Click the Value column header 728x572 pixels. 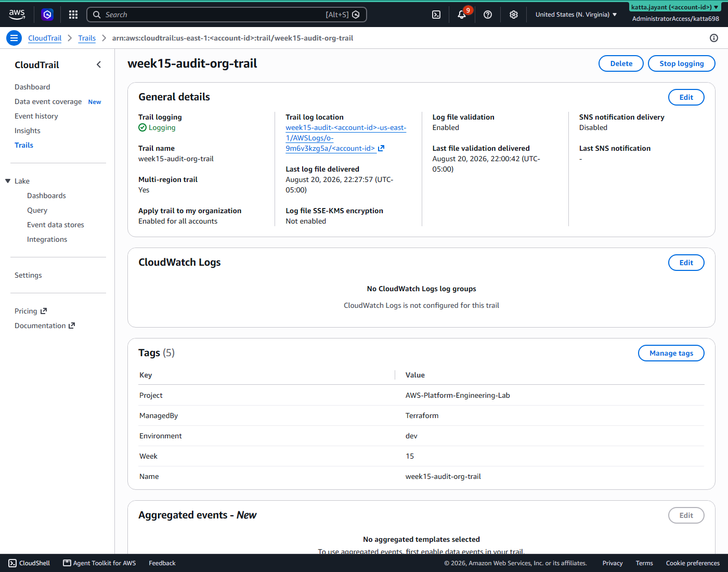[415, 375]
